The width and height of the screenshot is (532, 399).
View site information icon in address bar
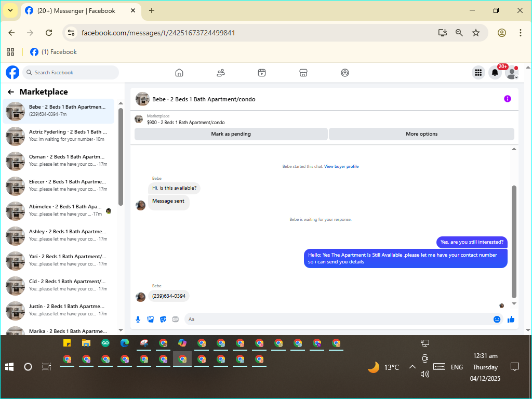[x=71, y=33]
